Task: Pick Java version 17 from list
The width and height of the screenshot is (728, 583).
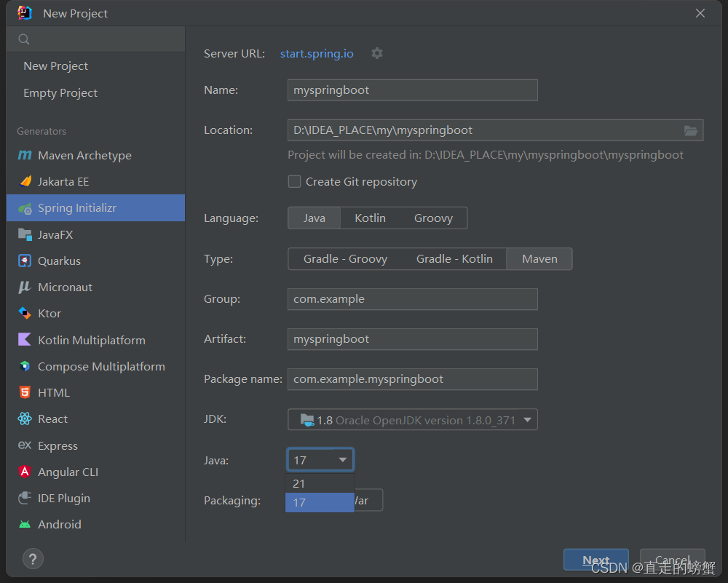Action: (x=320, y=503)
